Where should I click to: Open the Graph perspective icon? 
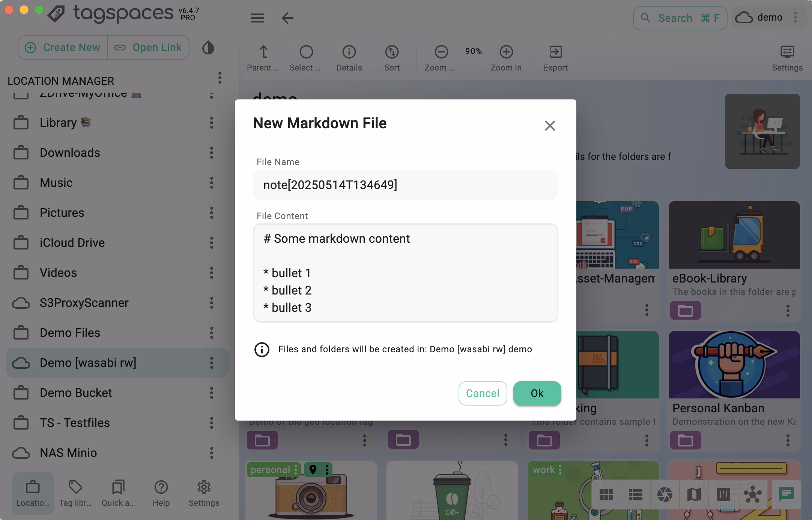point(753,494)
